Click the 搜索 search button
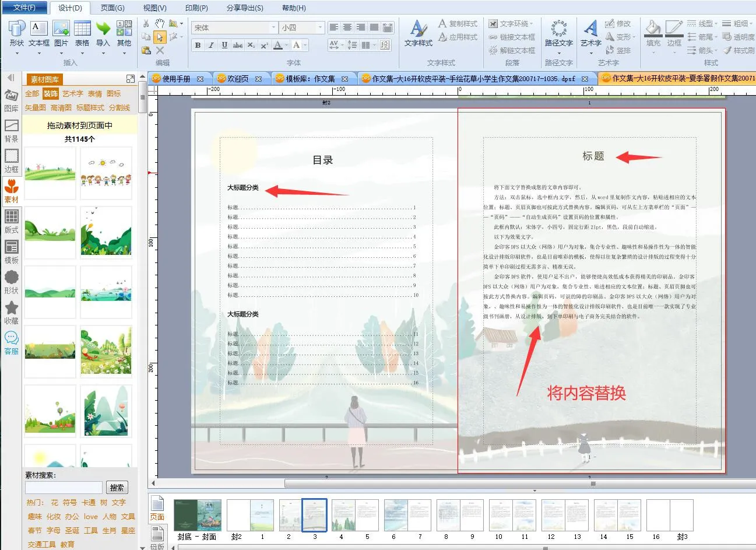756x550 pixels. [117, 488]
